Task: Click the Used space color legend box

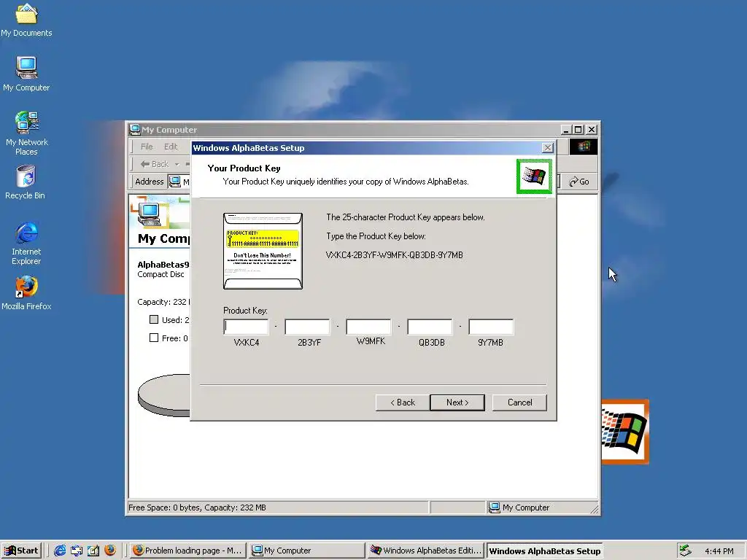Action: pyautogui.click(x=154, y=319)
